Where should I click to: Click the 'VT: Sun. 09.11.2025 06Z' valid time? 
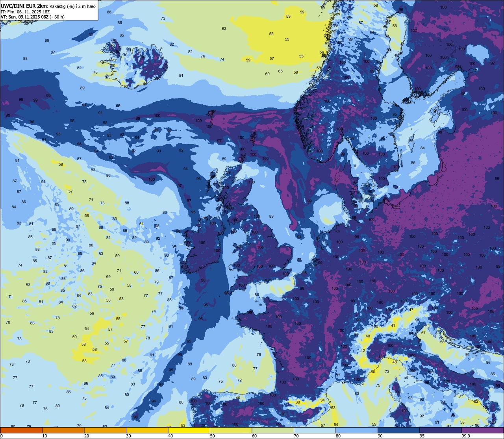[x=24, y=17]
